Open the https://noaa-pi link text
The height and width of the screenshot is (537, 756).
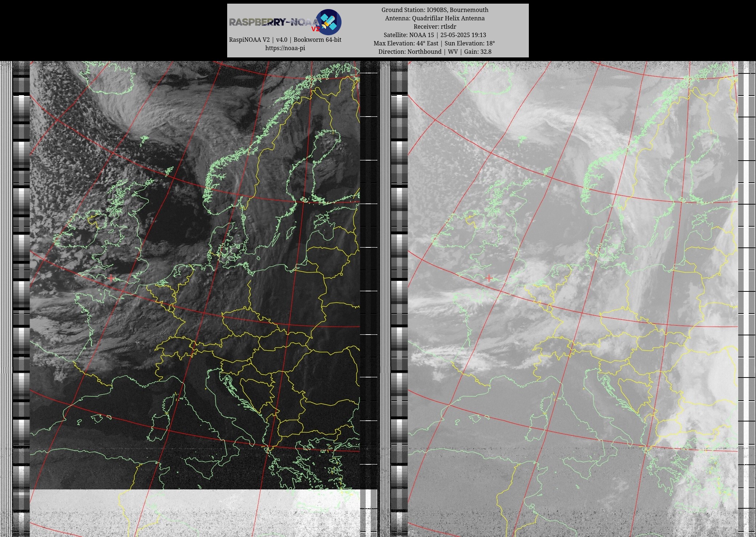click(x=285, y=48)
